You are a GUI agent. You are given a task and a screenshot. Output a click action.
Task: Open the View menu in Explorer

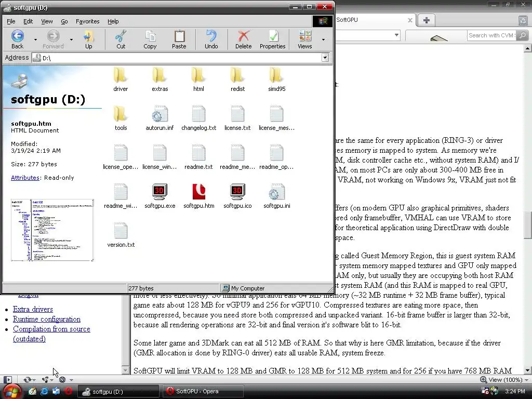coord(47,21)
